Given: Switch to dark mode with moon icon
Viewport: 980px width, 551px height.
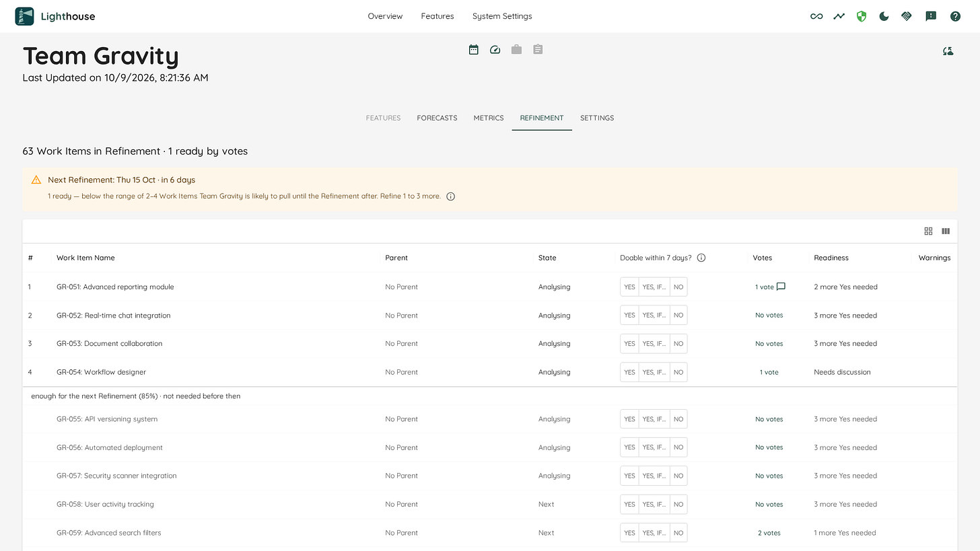Looking at the screenshot, I should pos(884,16).
